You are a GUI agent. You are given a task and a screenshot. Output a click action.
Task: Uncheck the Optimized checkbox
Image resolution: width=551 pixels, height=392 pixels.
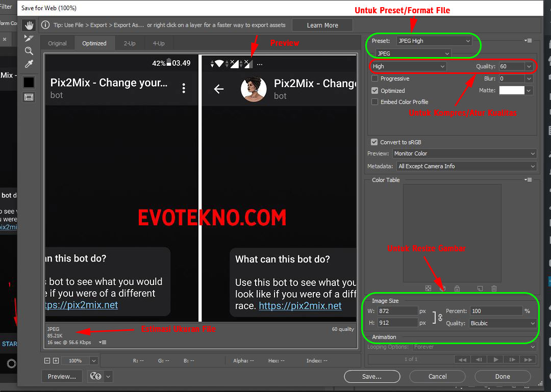pyautogui.click(x=375, y=91)
